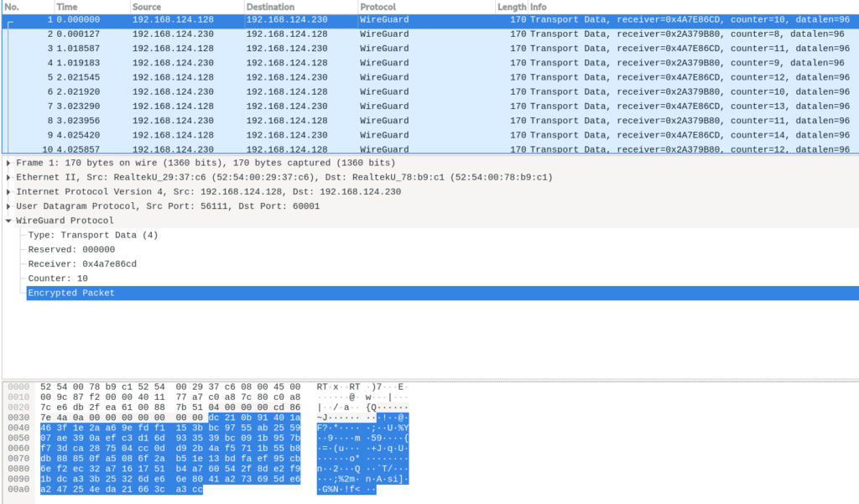Select packet 10 at time 4.025857

(336, 149)
